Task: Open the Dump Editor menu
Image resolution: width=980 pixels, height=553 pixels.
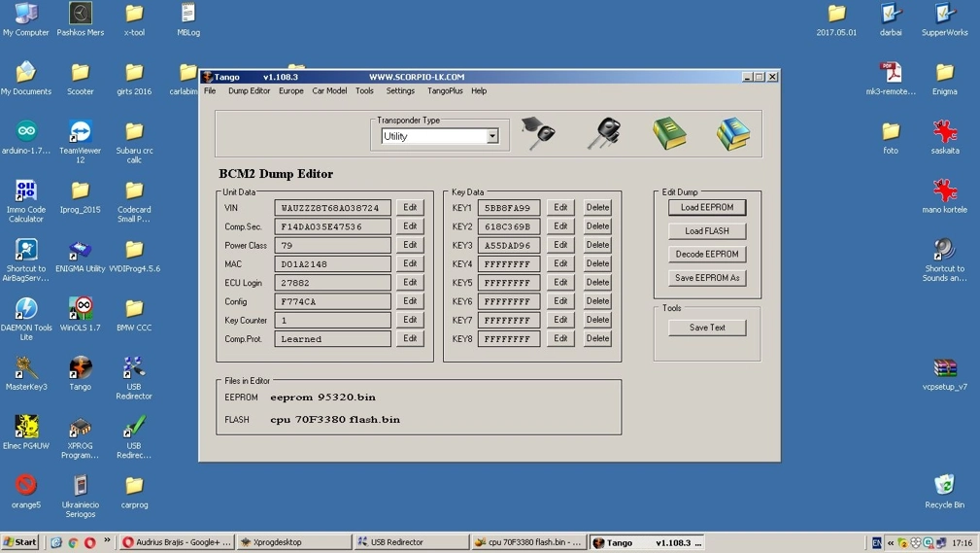Action: pos(249,91)
